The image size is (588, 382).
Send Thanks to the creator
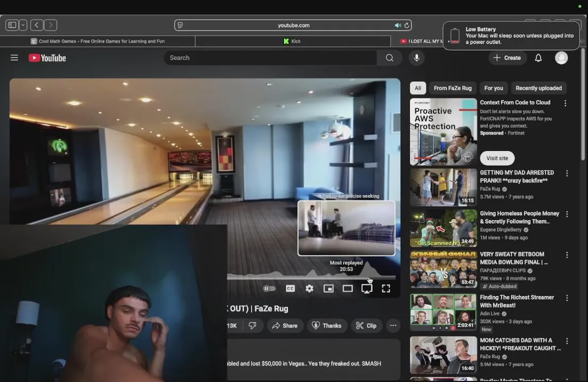[326, 325]
